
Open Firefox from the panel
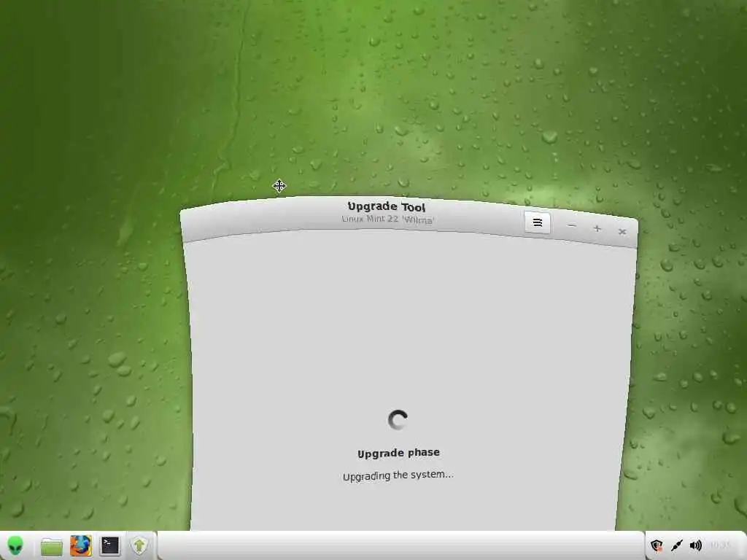pyautogui.click(x=80, y=545)
